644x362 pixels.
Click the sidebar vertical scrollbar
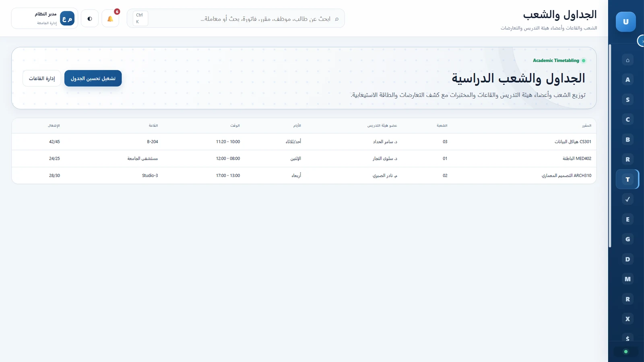(x=610, y=146)
